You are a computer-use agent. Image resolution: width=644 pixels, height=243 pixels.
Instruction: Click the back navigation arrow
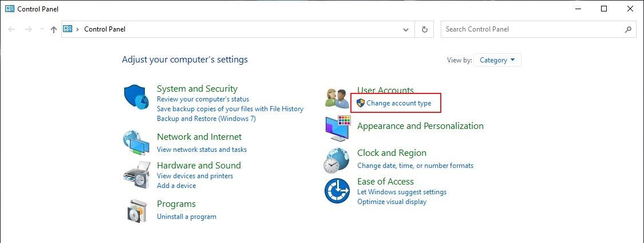11,29
